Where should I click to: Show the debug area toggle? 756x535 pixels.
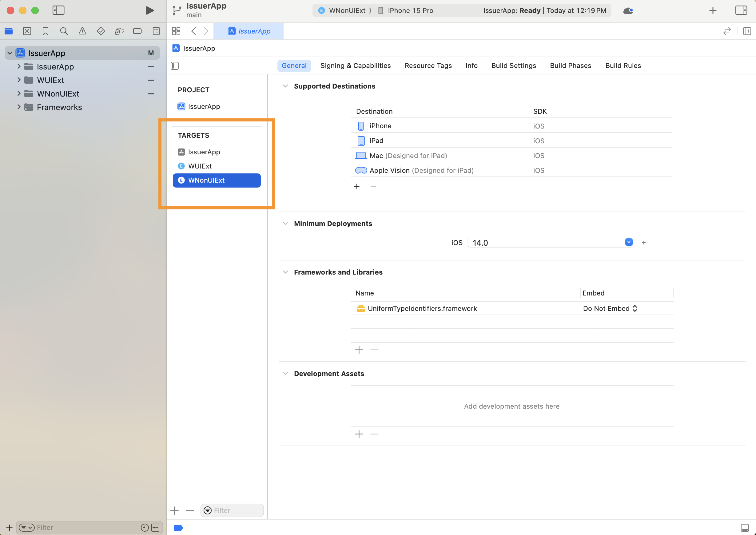pyautogui.click(x=744, y=528)
